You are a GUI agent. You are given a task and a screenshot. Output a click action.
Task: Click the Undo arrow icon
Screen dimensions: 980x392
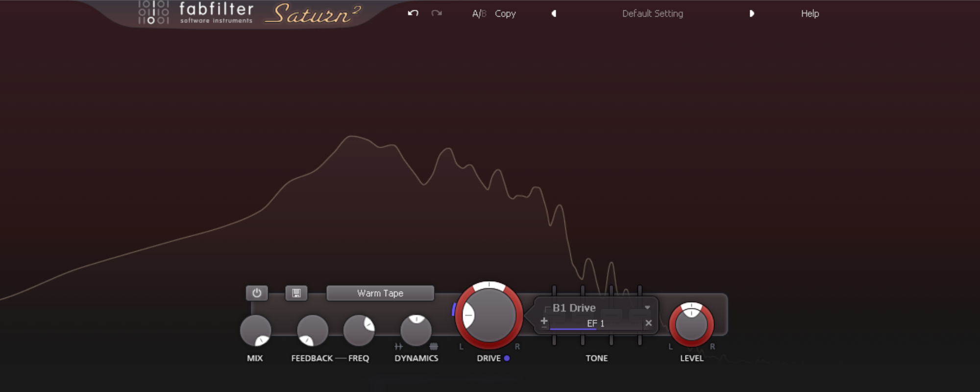(413, 13)
